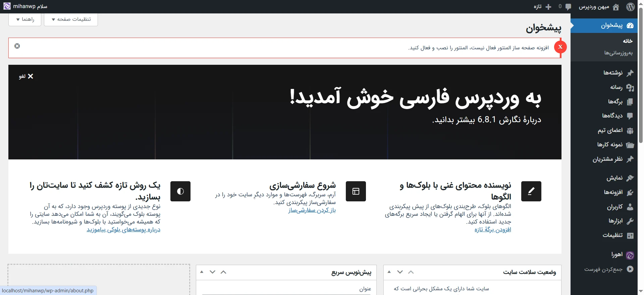This screenshot has height=295, width=644.
Task: Click the افزونه‌ها plugin icon
Action: click(630, 192)
